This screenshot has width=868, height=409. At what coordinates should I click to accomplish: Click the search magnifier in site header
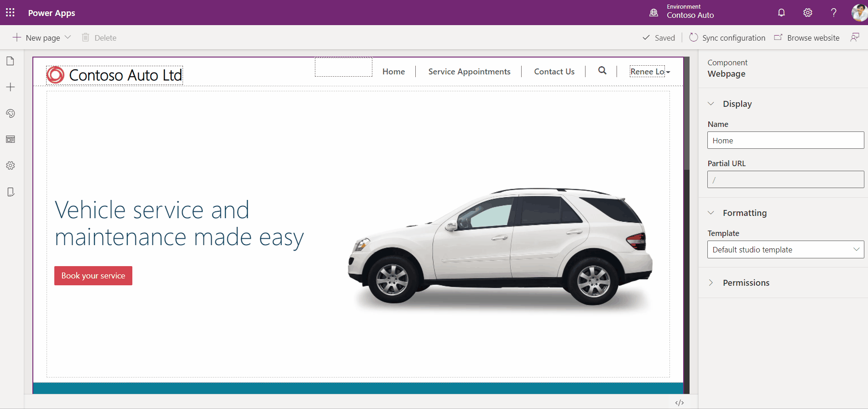pyautogui.click(x=602, y=71)
